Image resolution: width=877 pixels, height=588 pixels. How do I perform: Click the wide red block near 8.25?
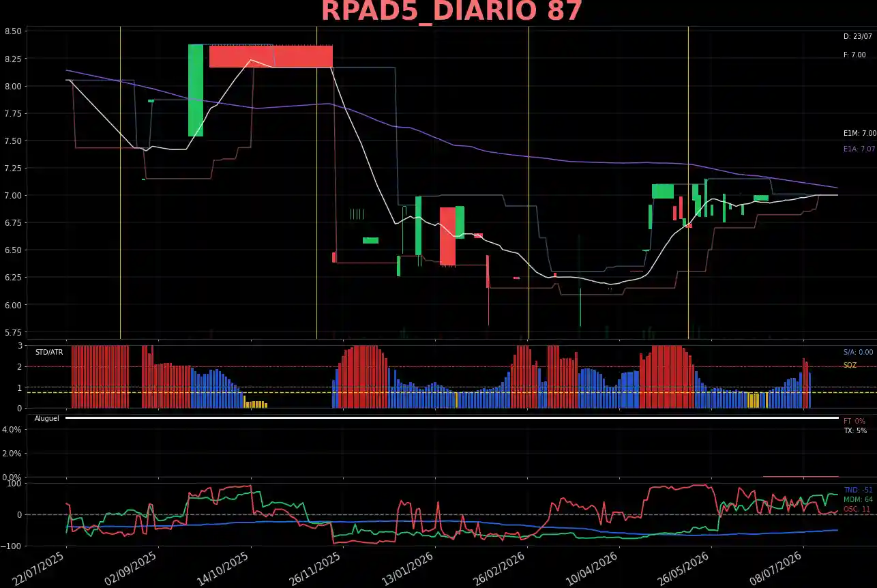(x=271, y=57)
